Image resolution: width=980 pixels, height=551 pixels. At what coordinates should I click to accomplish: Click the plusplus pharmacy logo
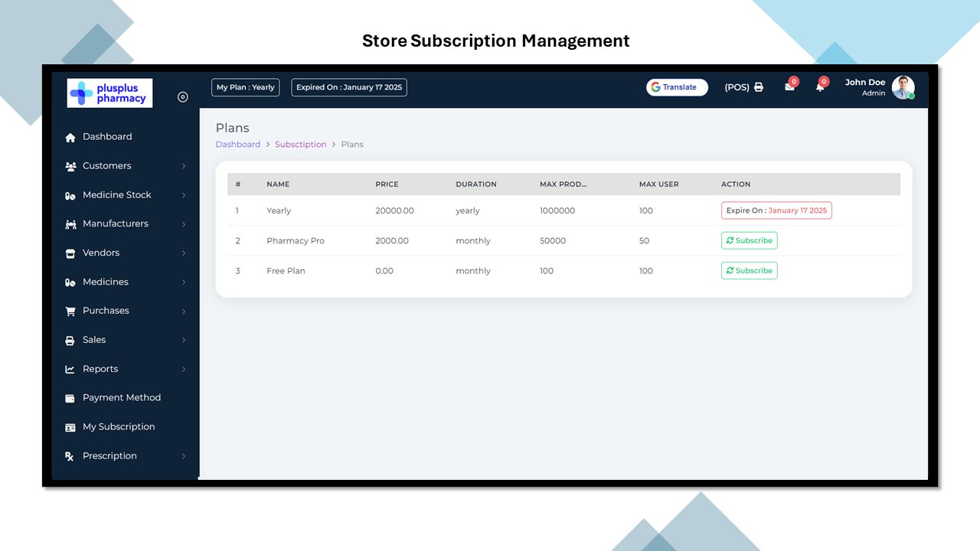(109, 93)
